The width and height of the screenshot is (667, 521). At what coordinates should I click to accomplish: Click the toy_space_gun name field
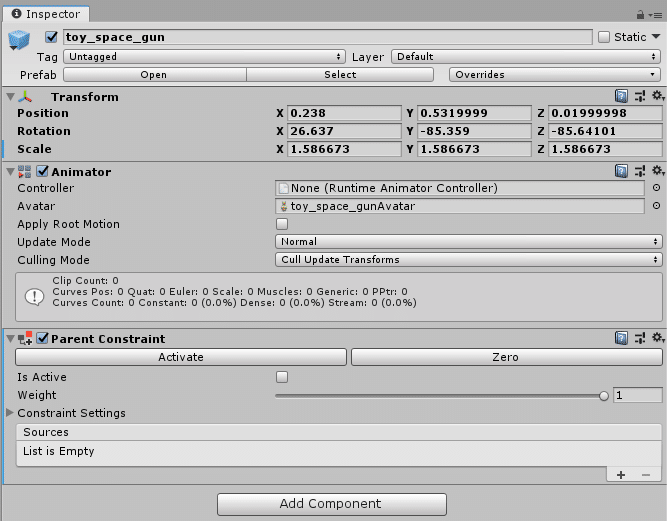point(328,37)
